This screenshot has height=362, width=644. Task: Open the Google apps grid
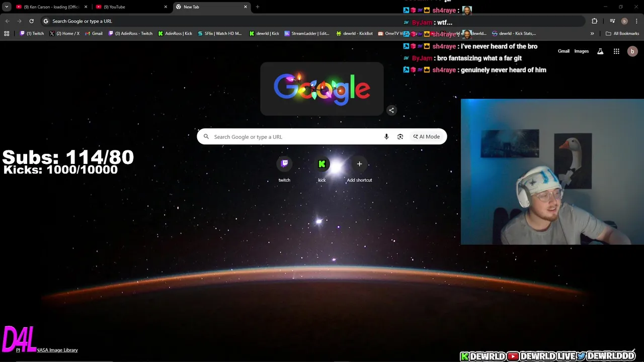616,51
